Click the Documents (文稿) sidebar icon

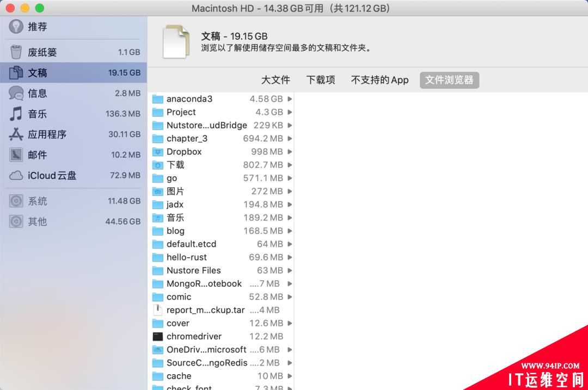point(16,73)
